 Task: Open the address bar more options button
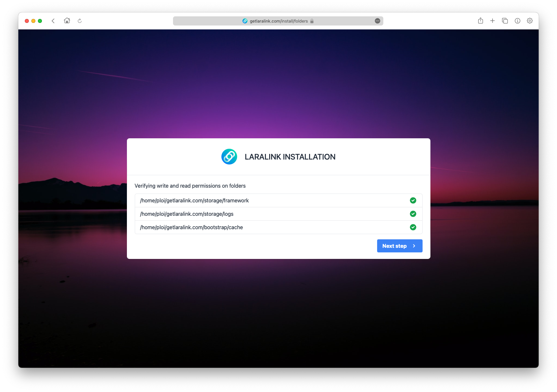377,21
